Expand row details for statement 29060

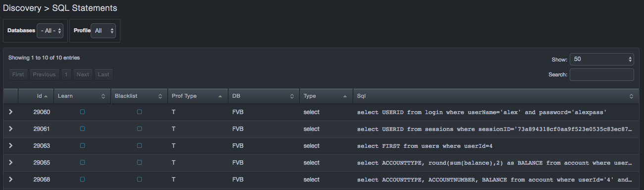click(x=11, y=112)
